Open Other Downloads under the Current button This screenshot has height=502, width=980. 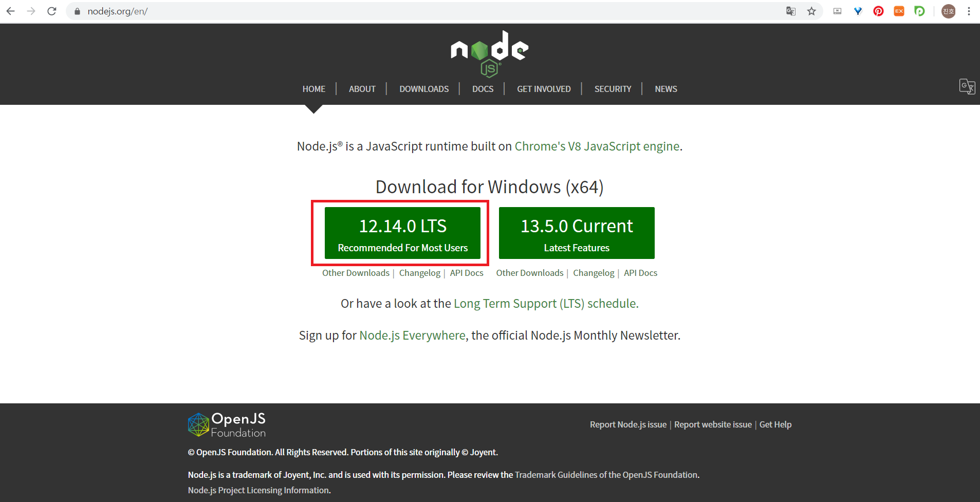[530, 273]
